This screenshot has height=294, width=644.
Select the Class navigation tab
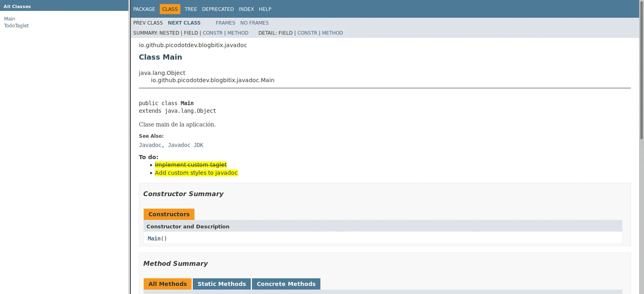click(170, 9)
